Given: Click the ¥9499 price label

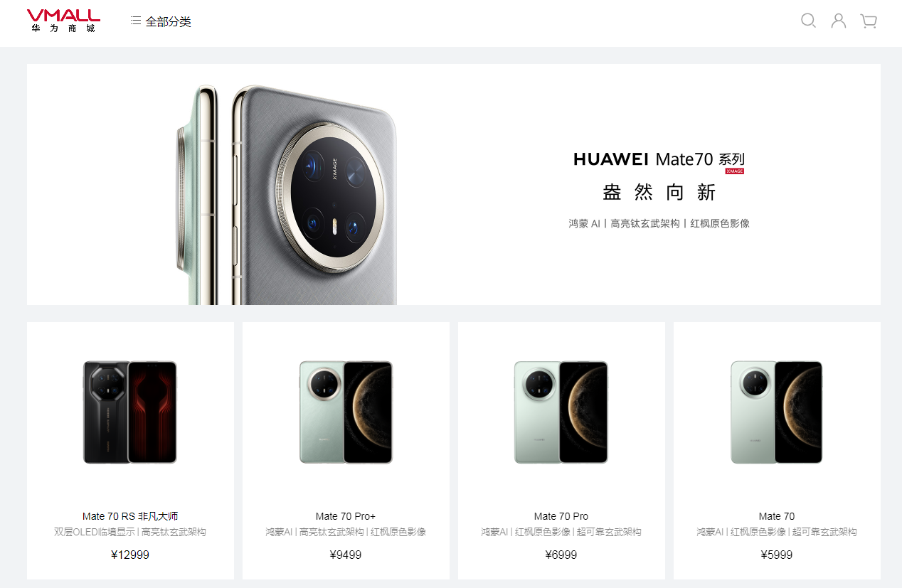Looking at the screenshot, I should pyautogui.click(x=346, y=555).
